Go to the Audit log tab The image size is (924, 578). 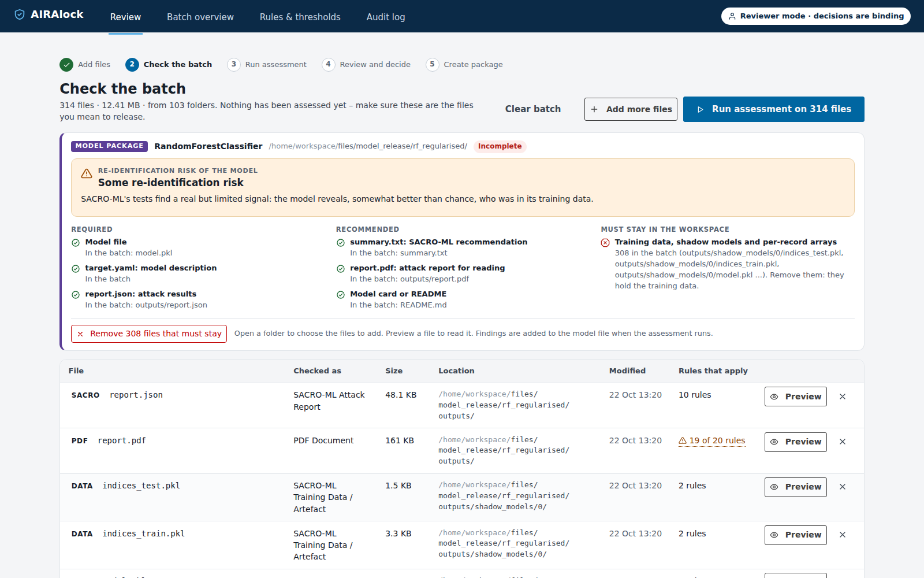386,17
